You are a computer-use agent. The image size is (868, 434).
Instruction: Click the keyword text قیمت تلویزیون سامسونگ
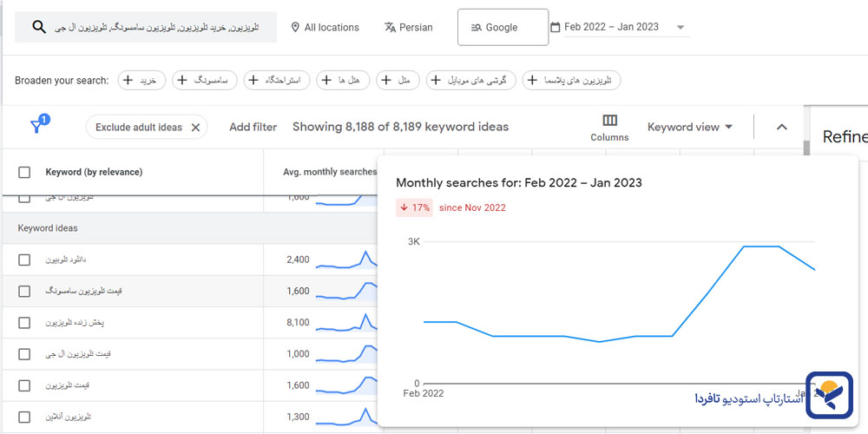point(83,291)
